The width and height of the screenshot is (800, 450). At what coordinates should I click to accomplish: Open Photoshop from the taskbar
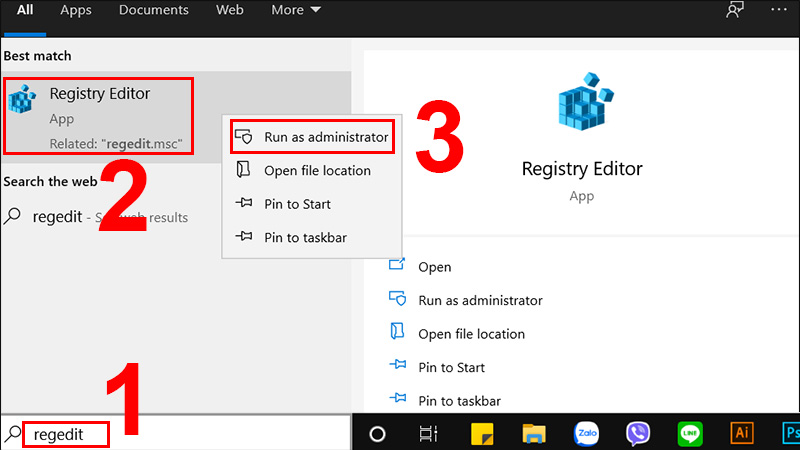[x=789, y=433]
